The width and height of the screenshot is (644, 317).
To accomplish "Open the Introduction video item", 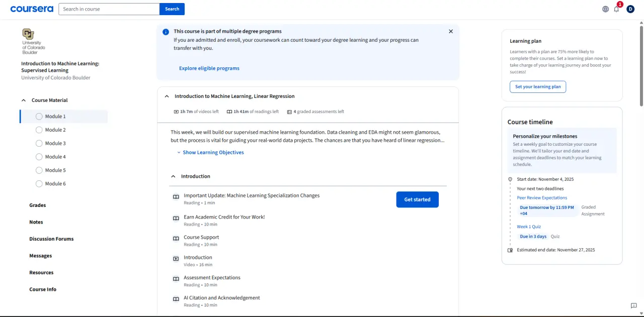I will 198,257.
